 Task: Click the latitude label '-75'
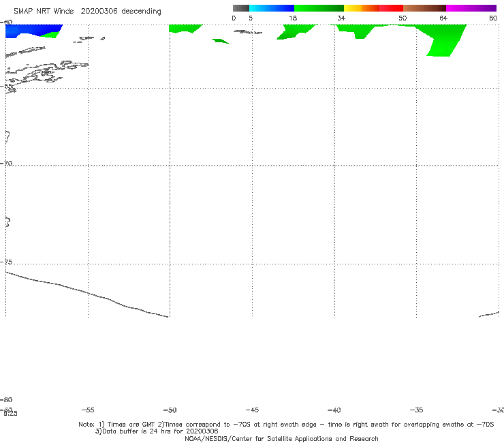point(6,262)
